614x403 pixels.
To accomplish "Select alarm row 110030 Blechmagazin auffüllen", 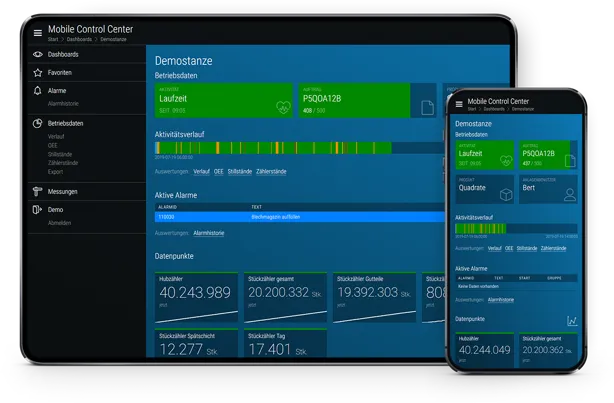I will pos(299,217).
